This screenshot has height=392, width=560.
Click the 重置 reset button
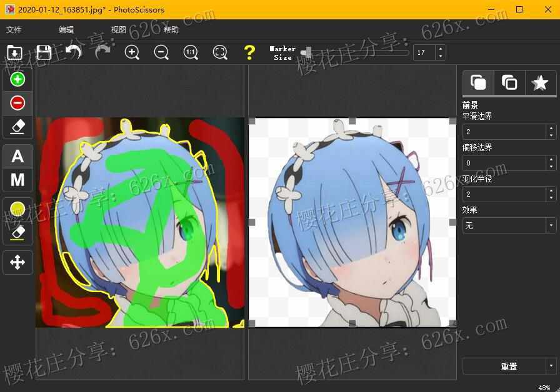(x=504, y=366)
